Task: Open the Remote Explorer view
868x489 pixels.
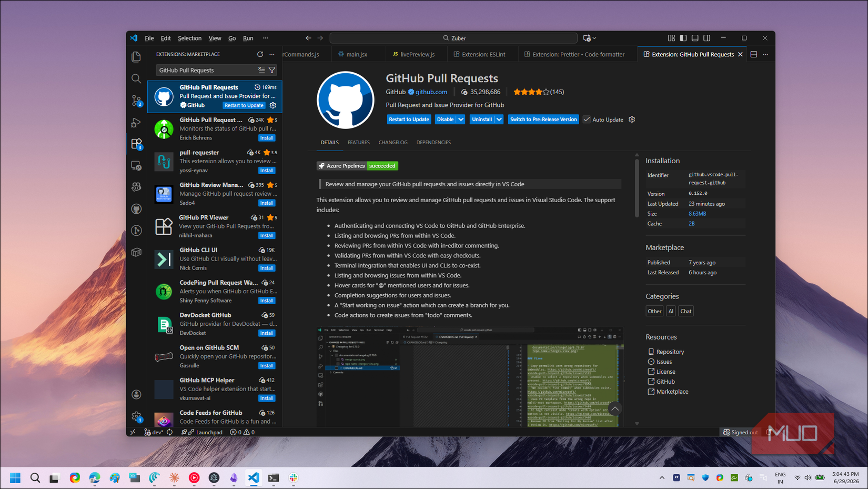Action: tap(136, 166)
